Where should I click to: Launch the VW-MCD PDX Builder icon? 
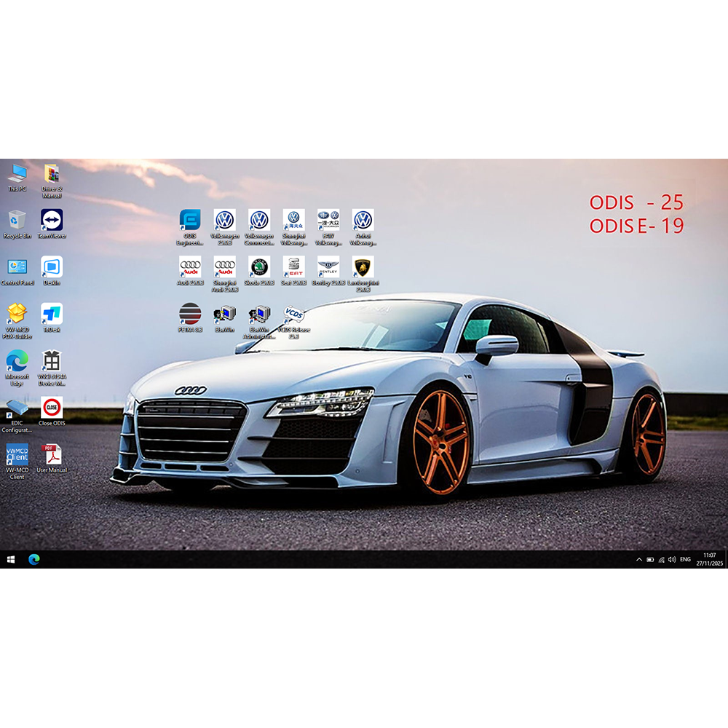coord(17,314)
